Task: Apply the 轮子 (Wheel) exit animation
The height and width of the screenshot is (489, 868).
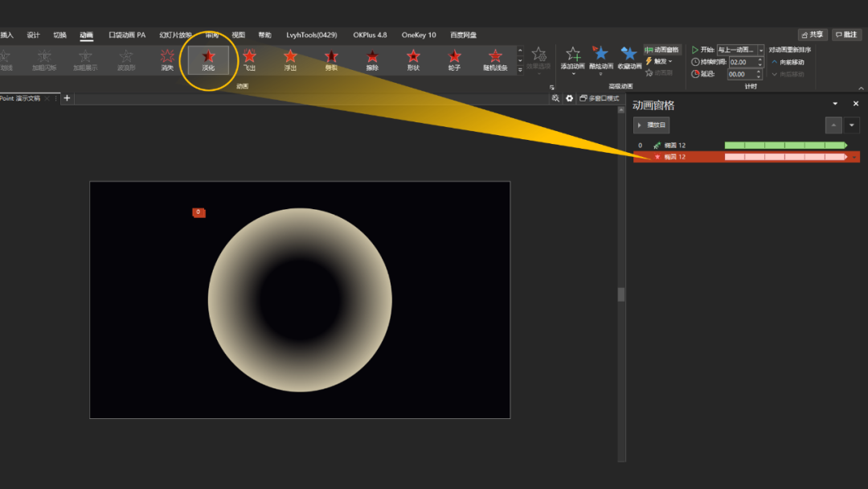Action: pos(454,60)
